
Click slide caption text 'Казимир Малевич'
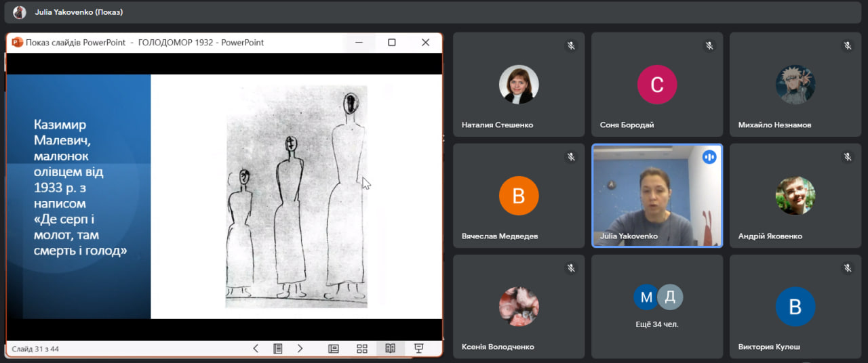tap(61, 133)
